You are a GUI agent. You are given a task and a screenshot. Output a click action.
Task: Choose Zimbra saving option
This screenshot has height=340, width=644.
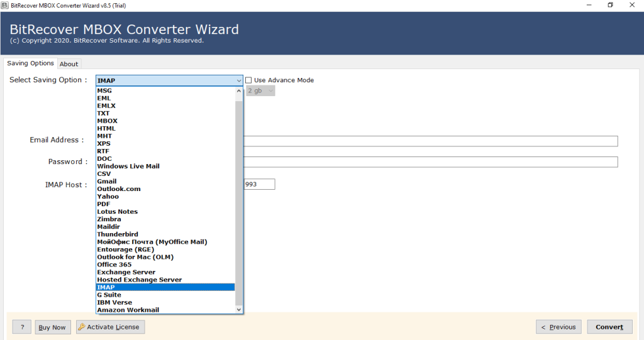pyautogui.click(x=165, y=219)
